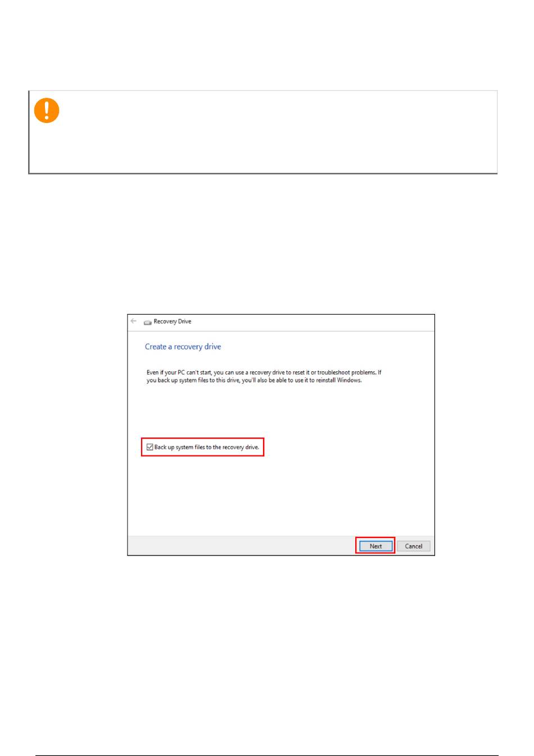
Task: Click the orange exclamation warning icon
Action: pyautogui.click(x=47, y=111)
